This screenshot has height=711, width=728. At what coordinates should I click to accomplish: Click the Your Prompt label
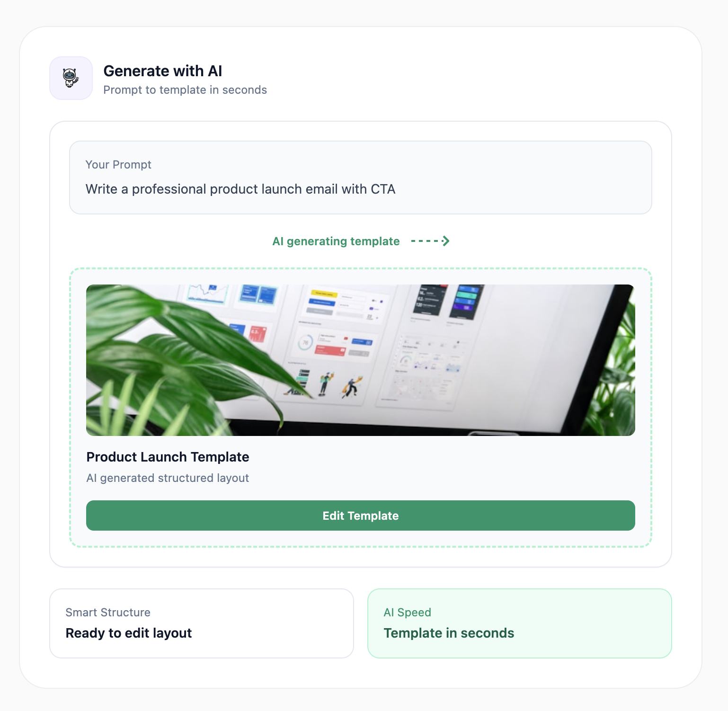point(118,165)
